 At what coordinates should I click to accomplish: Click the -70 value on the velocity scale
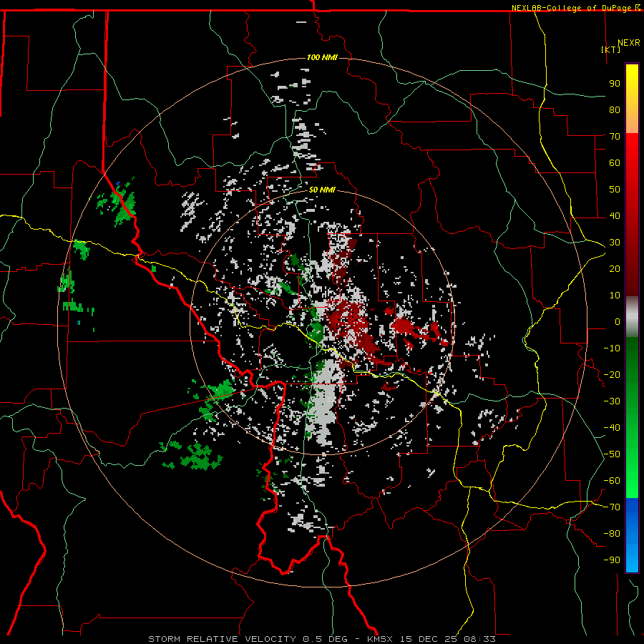point(612,507)
